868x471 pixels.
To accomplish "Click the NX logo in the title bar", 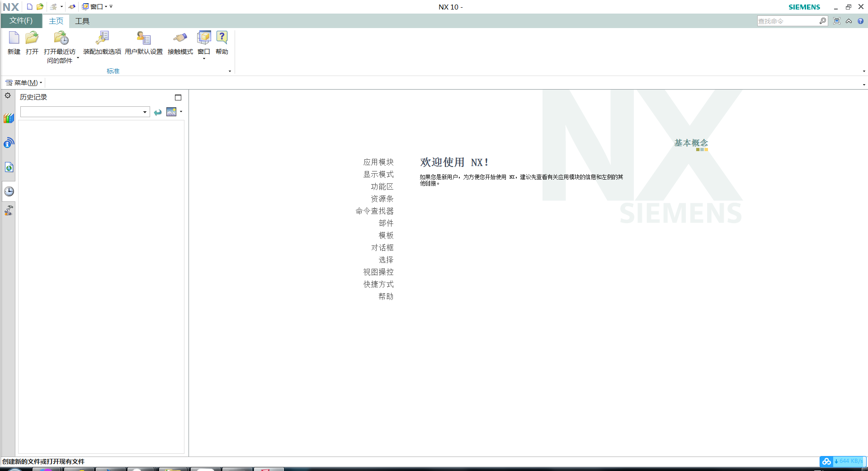I will [11, 7].
